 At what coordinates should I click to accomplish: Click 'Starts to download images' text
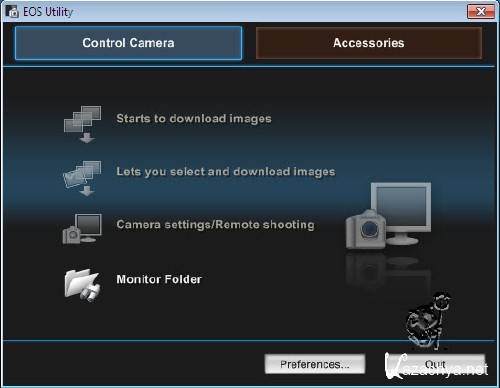[194, 119]
